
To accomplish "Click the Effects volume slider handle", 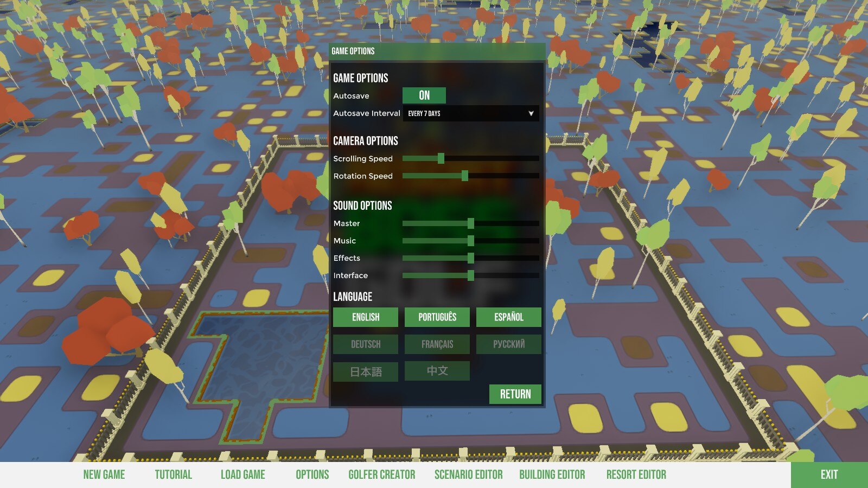I will pos(470,258).
